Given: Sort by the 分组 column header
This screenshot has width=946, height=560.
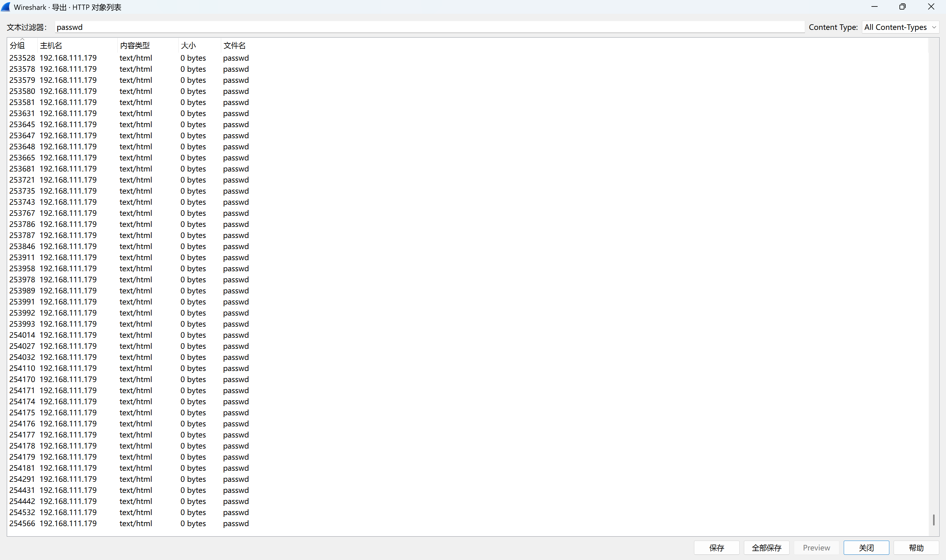Looking at the screenshot, I should tap(17, 46).
